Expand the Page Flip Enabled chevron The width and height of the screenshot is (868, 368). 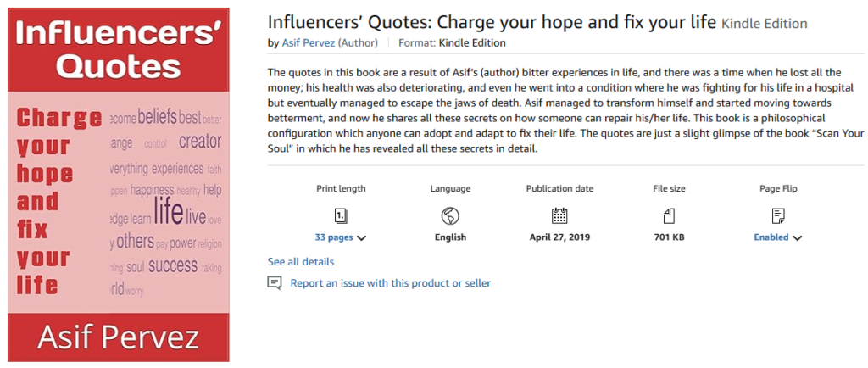[x=797, y=238]
